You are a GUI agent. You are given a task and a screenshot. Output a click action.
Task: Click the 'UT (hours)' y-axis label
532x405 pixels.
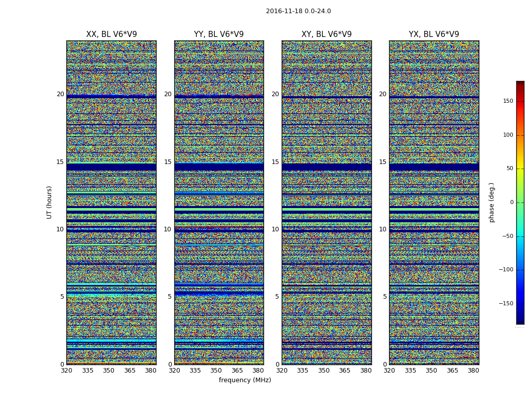coord(49,202)
